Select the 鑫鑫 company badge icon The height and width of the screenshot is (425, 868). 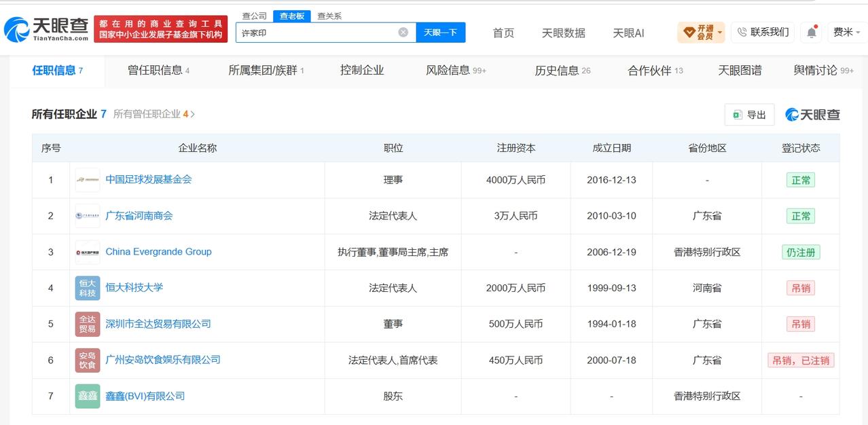(88, 396)
